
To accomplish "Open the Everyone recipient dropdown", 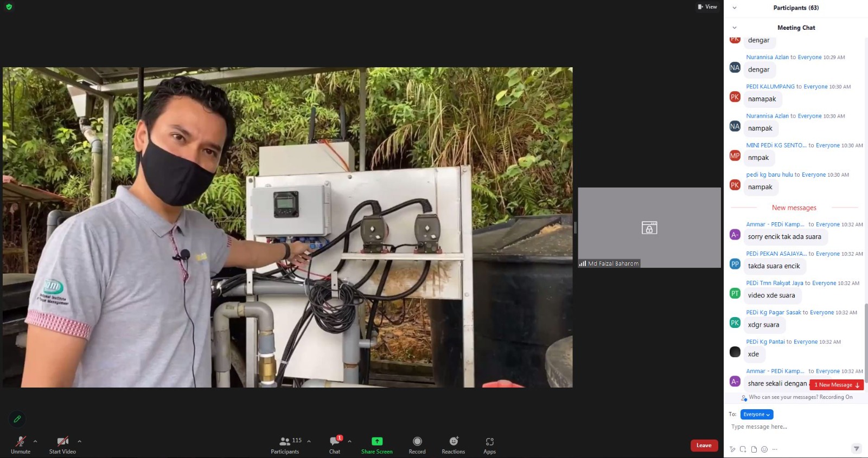I will click(x=756, y=415).
